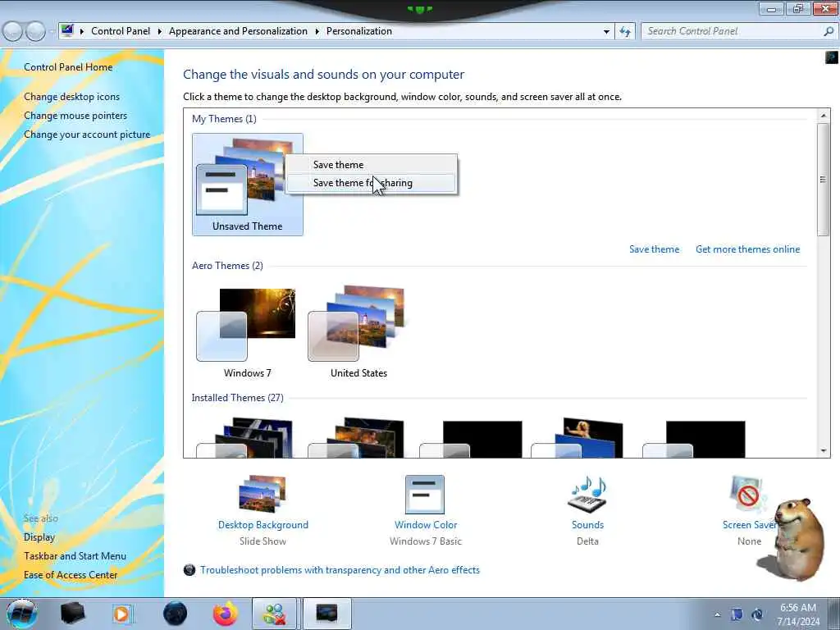
Task: Open Display under See also
Action: pyautogui.click(x=39, y=537)
